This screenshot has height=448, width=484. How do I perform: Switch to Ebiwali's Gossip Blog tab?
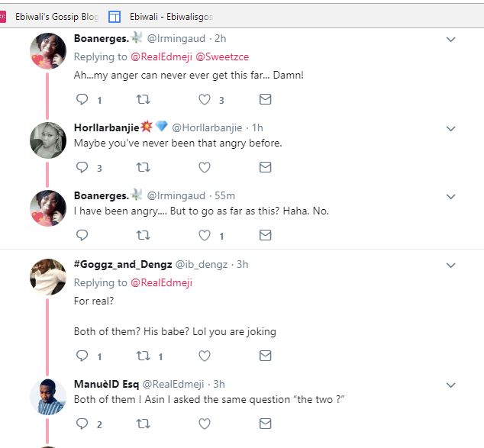(56, 16)
